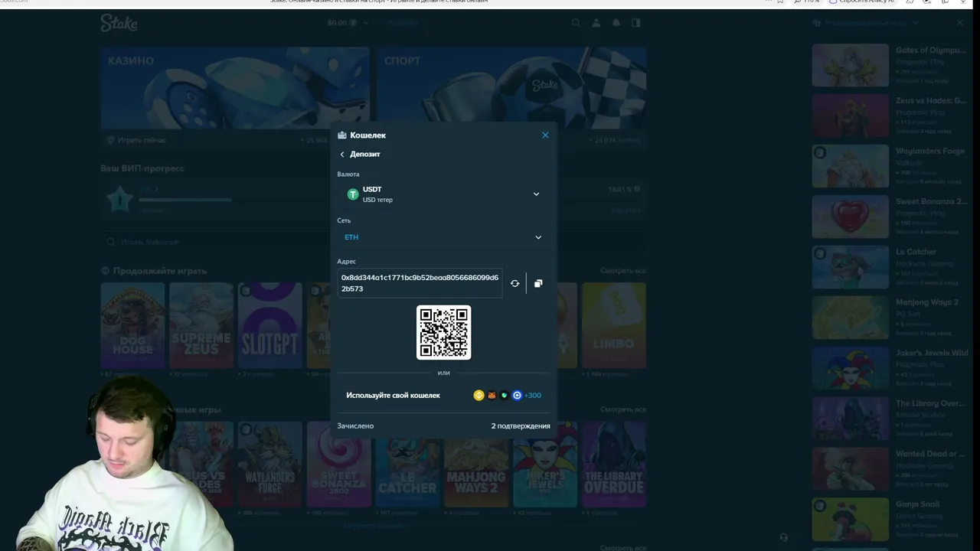Open the Le Catcher tile in the game grid
Image resolution: width=980 pixels, height=551 pixels.
coord(408,464)
